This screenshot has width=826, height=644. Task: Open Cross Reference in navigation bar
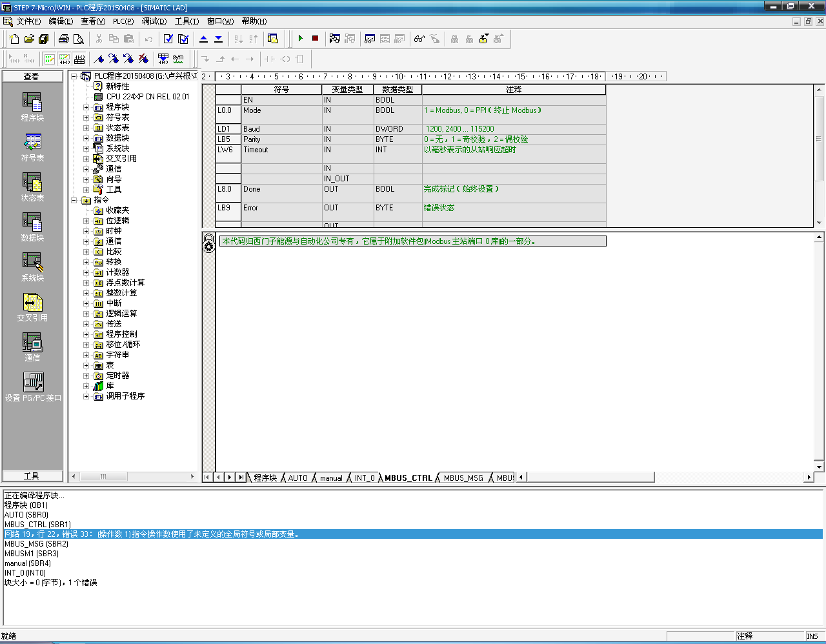32,307
